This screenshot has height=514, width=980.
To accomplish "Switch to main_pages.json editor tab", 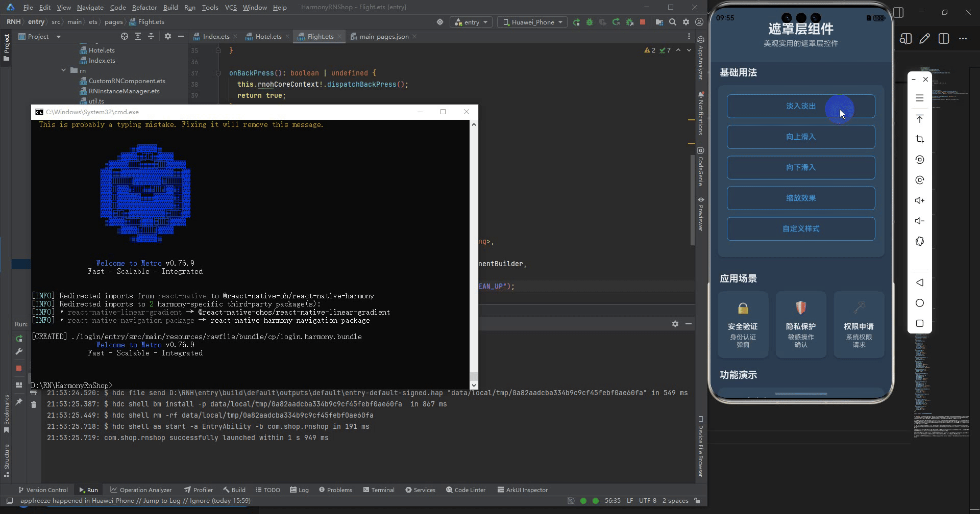I will pos(383,36).
